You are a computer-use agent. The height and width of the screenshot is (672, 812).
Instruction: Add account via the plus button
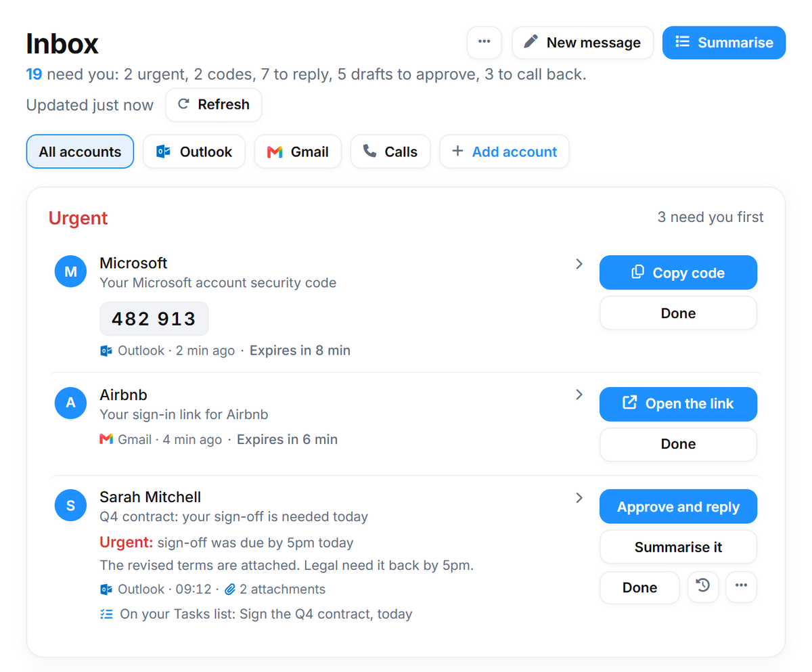coord(504,152)
